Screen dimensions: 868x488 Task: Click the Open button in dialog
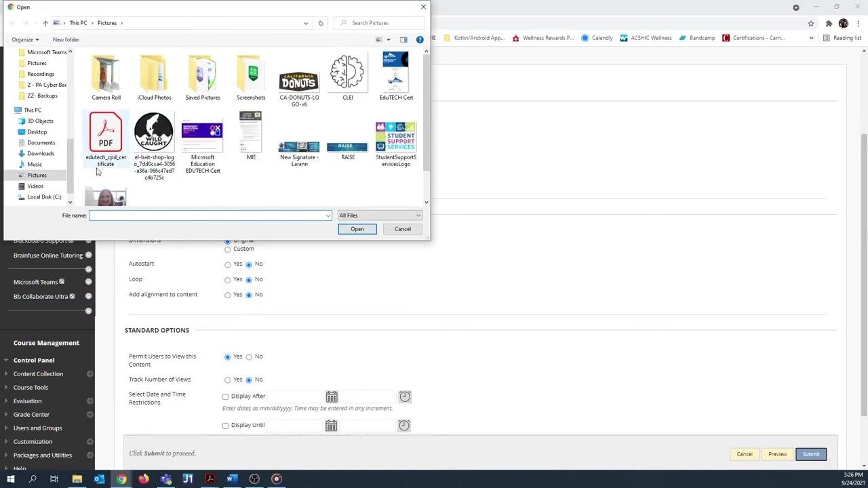pos(357,229)
